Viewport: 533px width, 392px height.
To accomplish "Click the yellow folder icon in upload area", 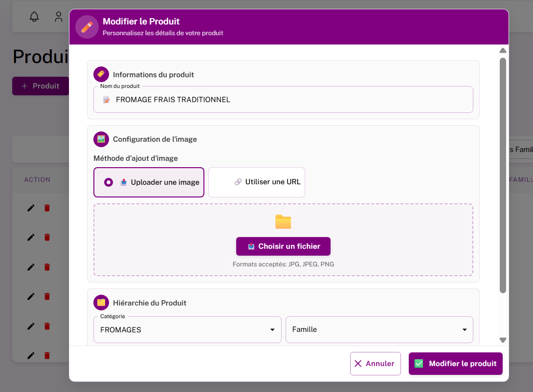I will (283, 222).
